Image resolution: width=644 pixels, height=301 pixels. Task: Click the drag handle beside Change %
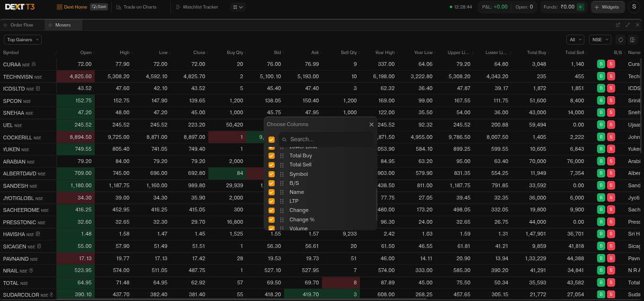[282, 219]
